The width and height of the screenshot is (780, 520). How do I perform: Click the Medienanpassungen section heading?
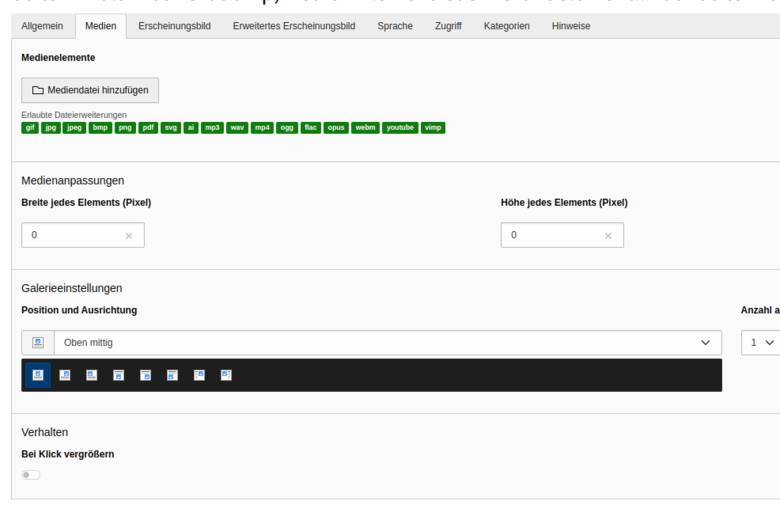(73, 181)
